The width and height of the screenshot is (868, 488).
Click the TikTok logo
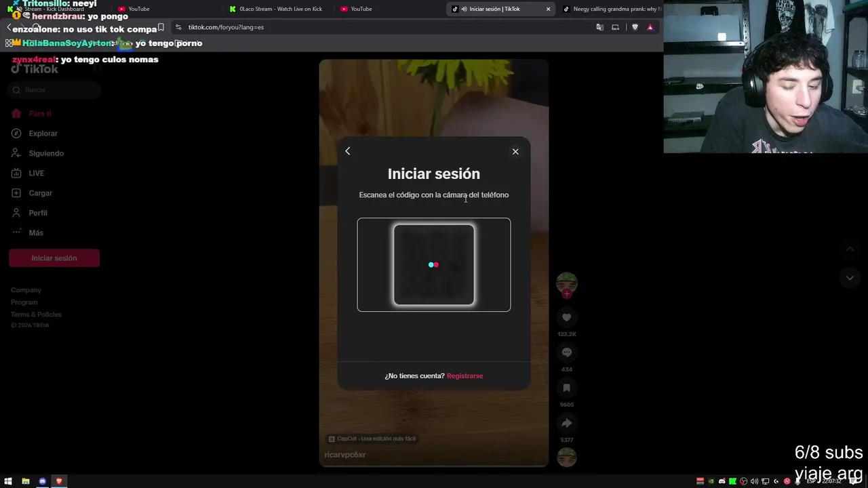point(35,68)
